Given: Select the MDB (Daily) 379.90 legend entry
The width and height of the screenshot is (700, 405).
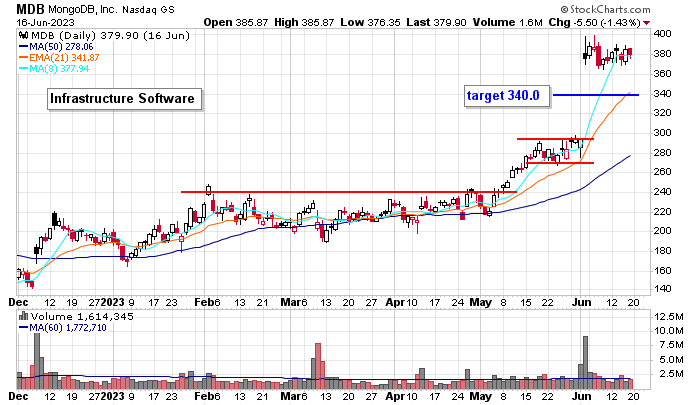Looking at the screenshot, I should 110,35.
